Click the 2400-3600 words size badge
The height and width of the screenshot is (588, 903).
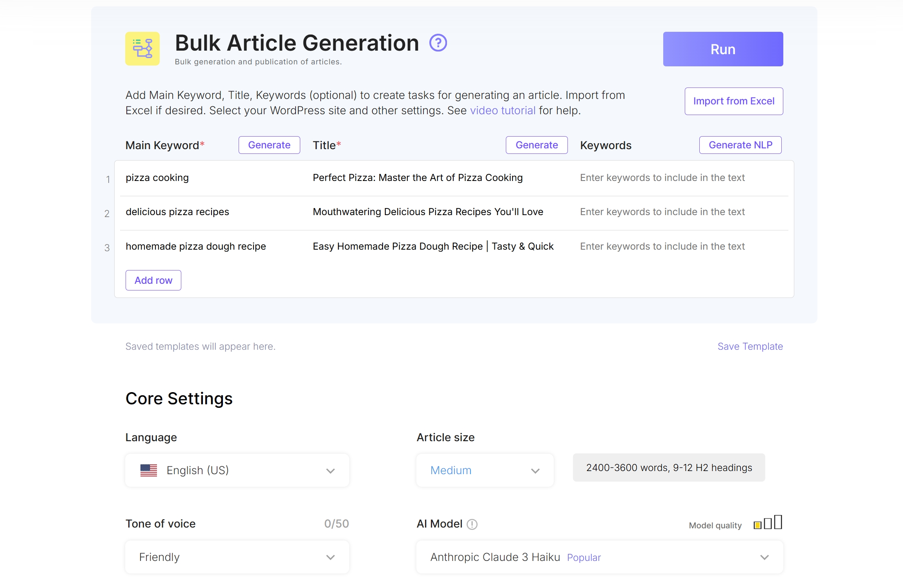pos(668,467)
